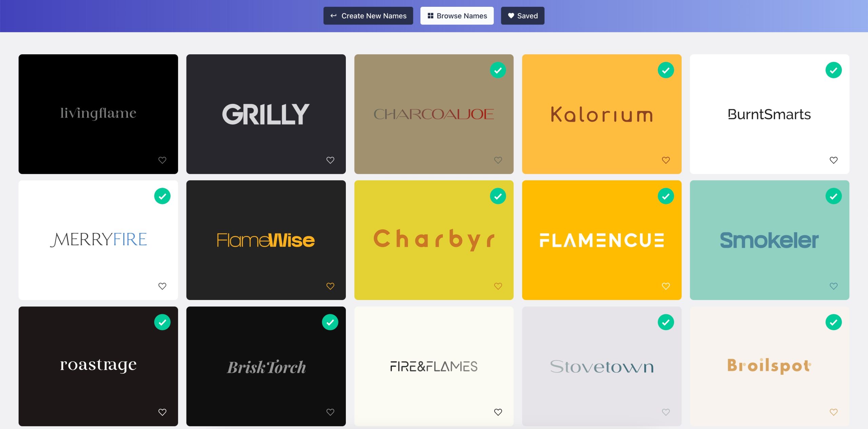
Task: Open the roastrage name card
Action: 98,366
